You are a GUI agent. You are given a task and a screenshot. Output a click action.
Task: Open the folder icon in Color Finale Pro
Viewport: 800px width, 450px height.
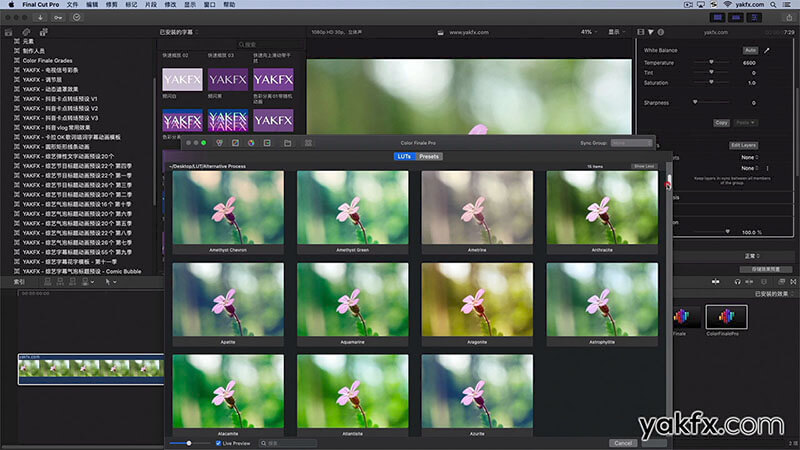click(x=288, y=143)
